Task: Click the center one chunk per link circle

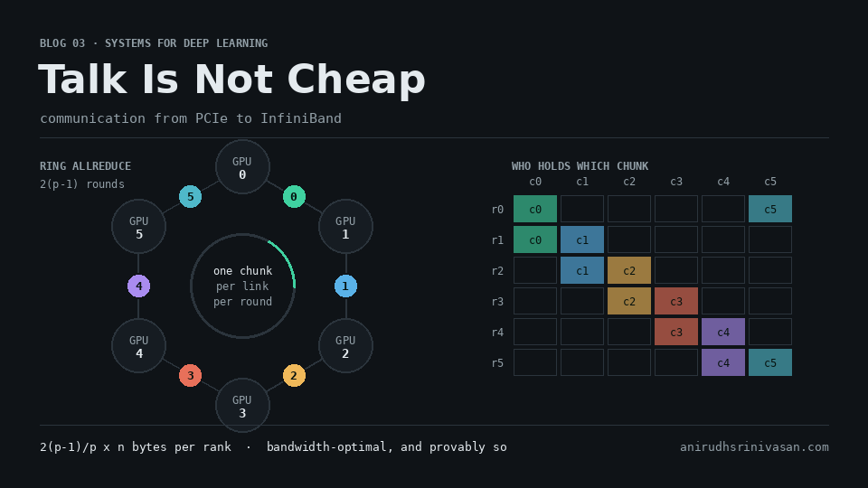Action: click(242, 286)
